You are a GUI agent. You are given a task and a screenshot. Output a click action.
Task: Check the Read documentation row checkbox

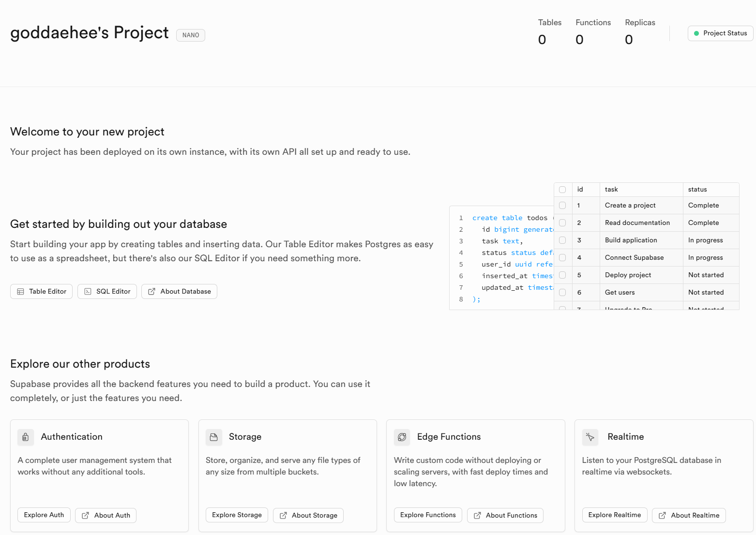(x=562, y=223)
